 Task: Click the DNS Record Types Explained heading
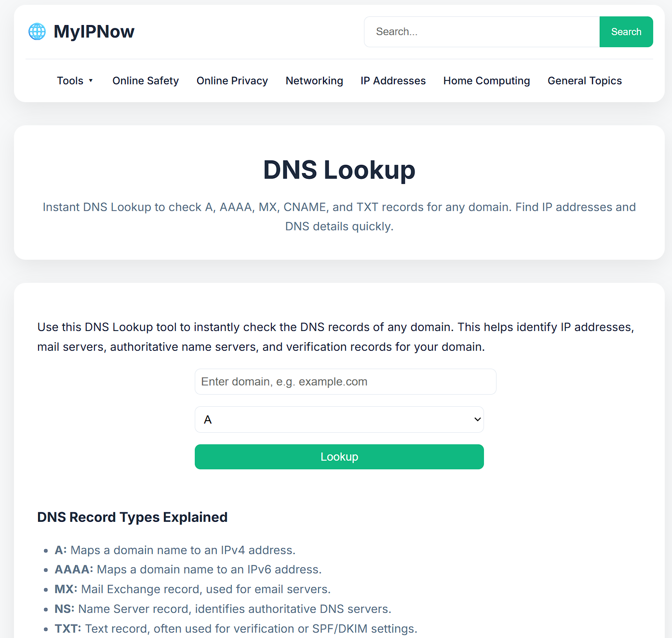pyautogui.click(x=133, y=517)
